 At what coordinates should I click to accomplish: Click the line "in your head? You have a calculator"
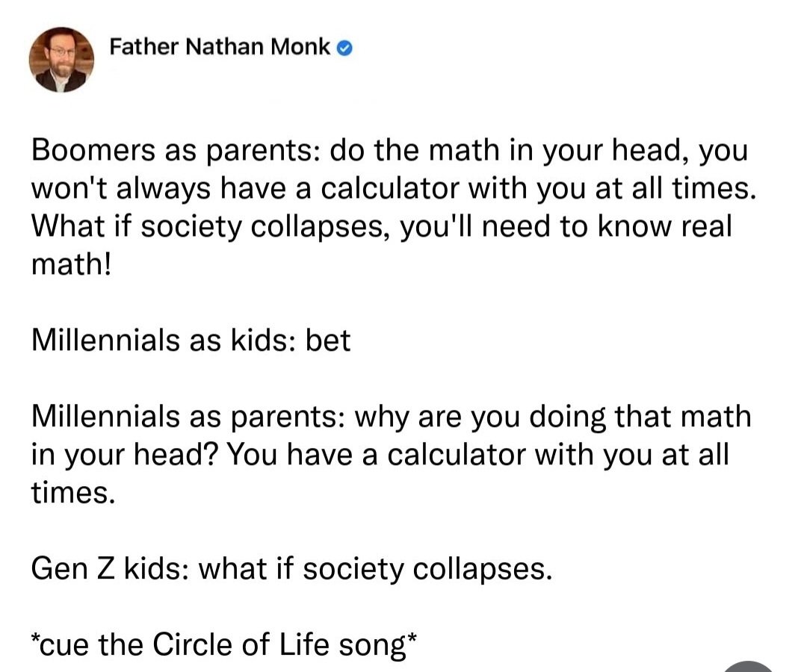[x=380, y=454]
